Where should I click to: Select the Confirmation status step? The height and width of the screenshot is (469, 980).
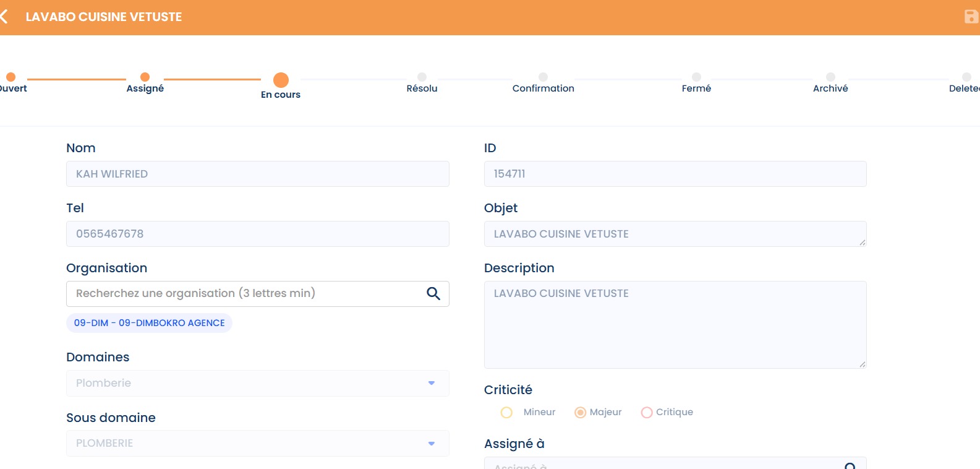click(x=543, y=77)
